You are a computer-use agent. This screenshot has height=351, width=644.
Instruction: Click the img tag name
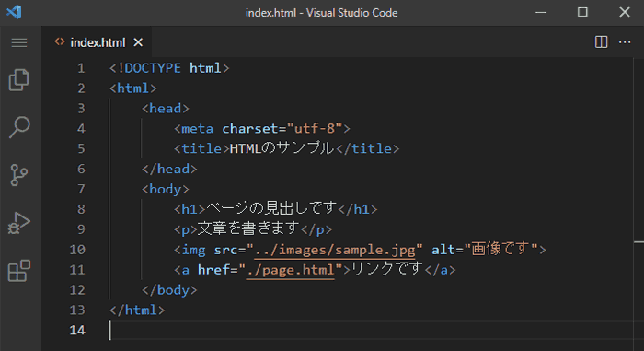(x=193, y=250)
